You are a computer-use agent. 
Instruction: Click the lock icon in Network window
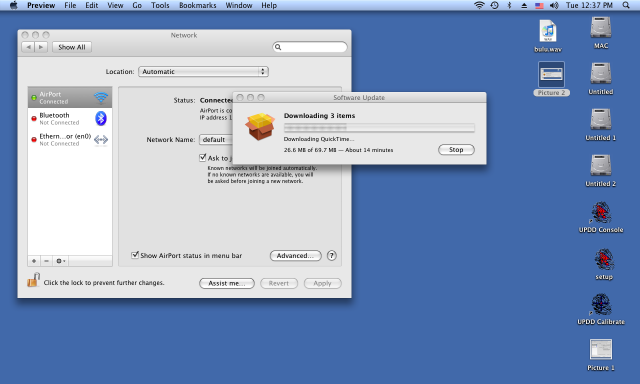[x=33, y=280]
